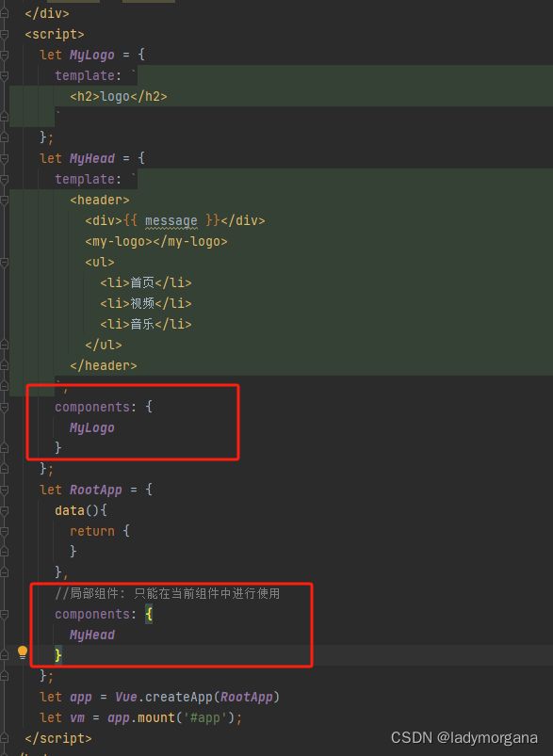Click 'app' variable in 'let app ='
Screen dimensions: 553x756
coord(81,698)
